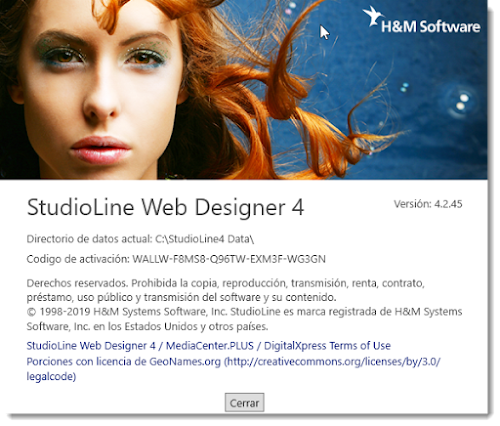
Task: Click the Cerrar button
Action: tap(244, 403)
